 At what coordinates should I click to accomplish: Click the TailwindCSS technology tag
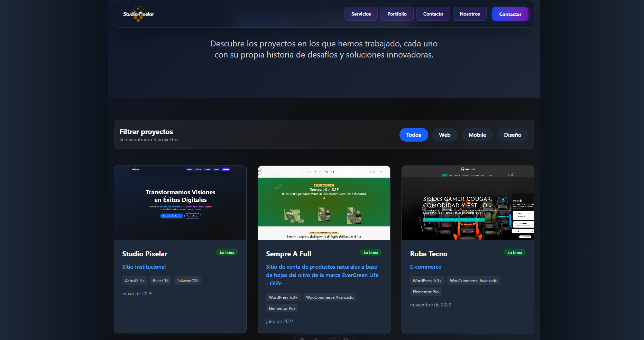(x=187, y=281)
